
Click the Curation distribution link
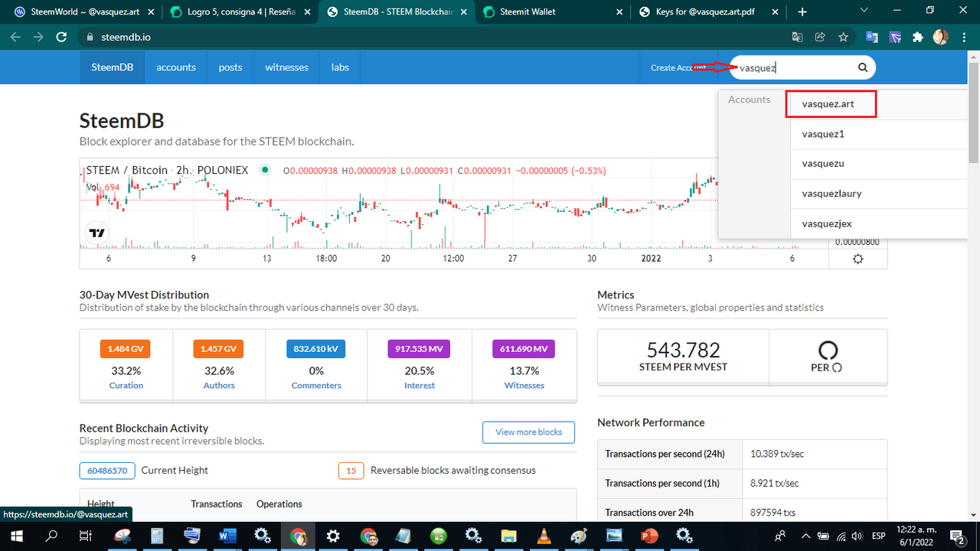click(x=126, y=386)
